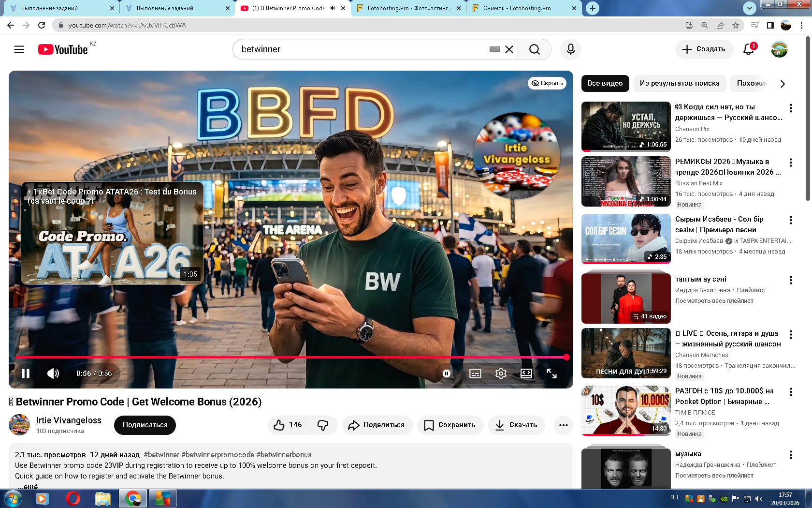The width and height of the screenshot is (812, 508).
Task: Click the like thumbs-up button
Action: point(289,425)
